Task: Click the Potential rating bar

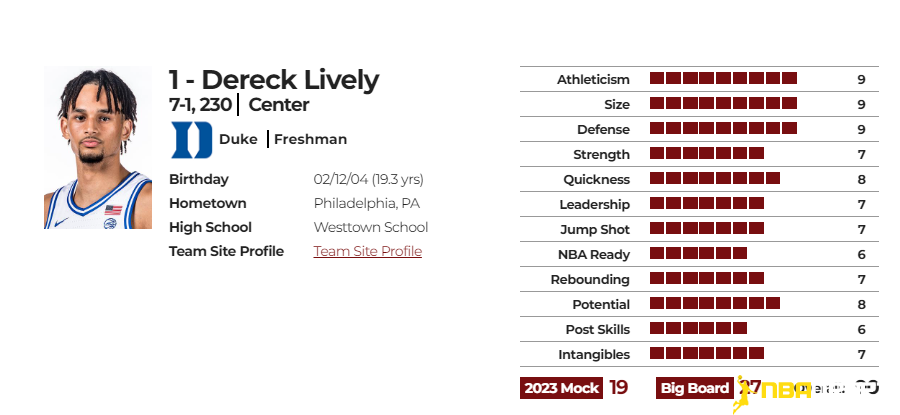Action: 715,304
